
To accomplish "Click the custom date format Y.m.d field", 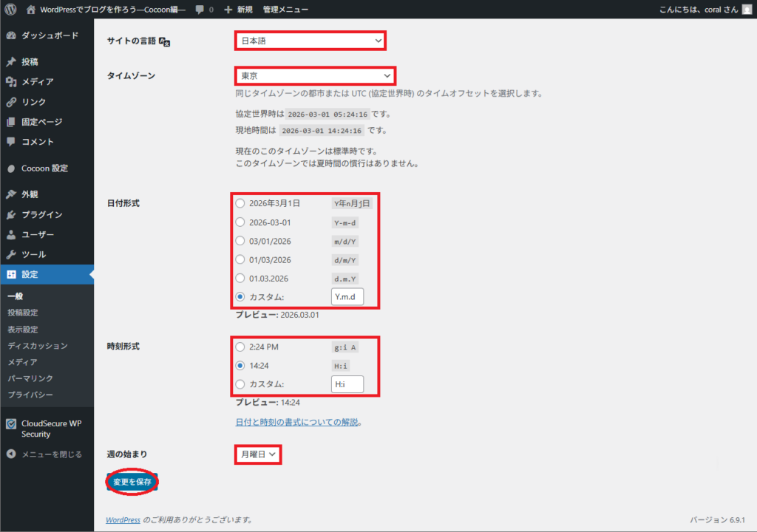I will [347, 299].
